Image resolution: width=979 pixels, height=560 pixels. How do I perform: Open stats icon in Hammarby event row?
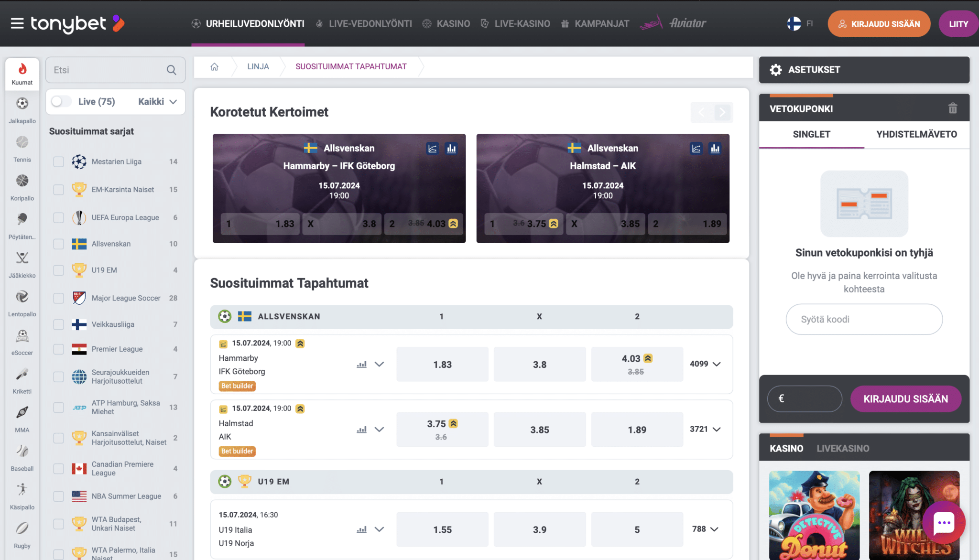tap(361, 365)
